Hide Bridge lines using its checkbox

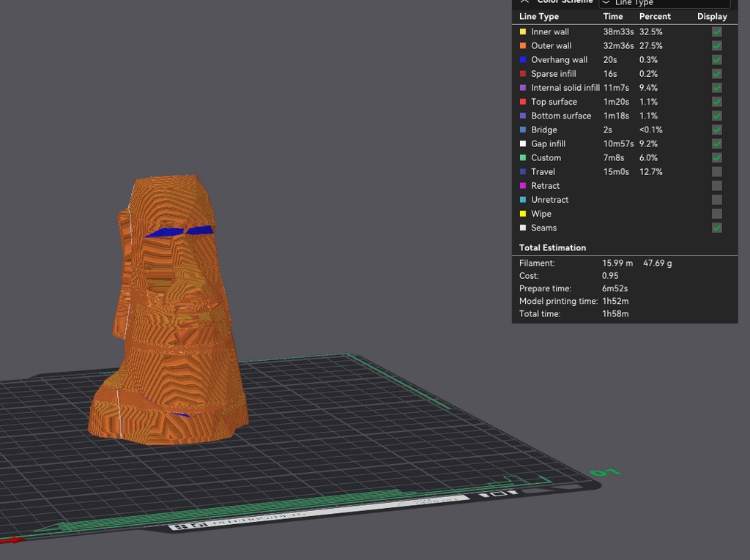point(716,130)
